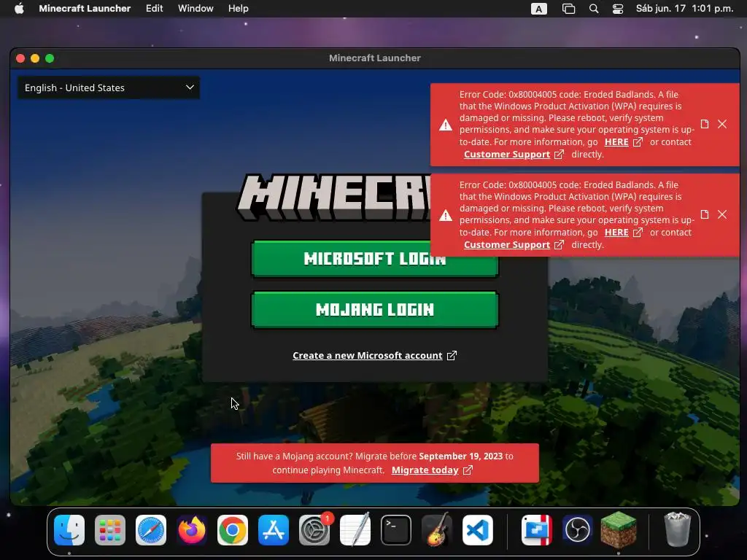
Task: Open Customer Support link in top error
Action: click(x=507, y=155)
